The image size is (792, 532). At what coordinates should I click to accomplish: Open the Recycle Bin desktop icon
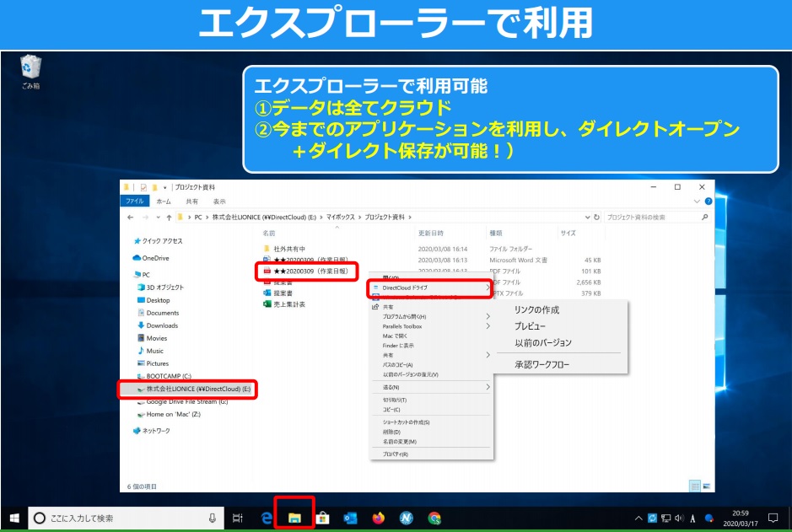[x=30, y=67]
